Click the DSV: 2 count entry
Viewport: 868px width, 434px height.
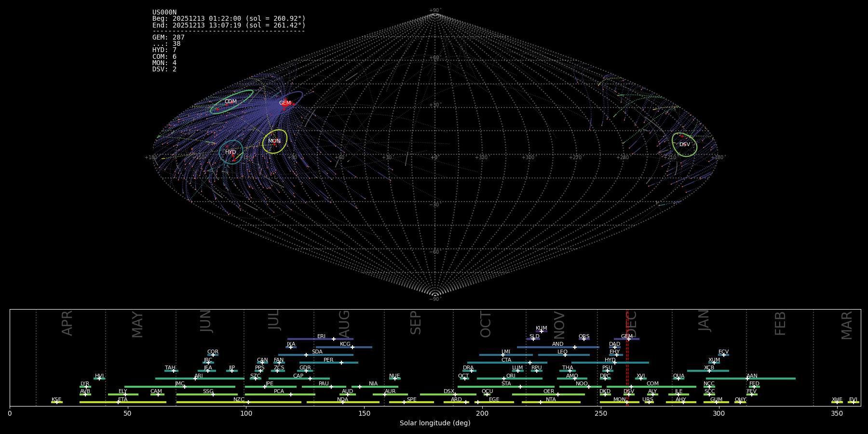pos(164,69)
